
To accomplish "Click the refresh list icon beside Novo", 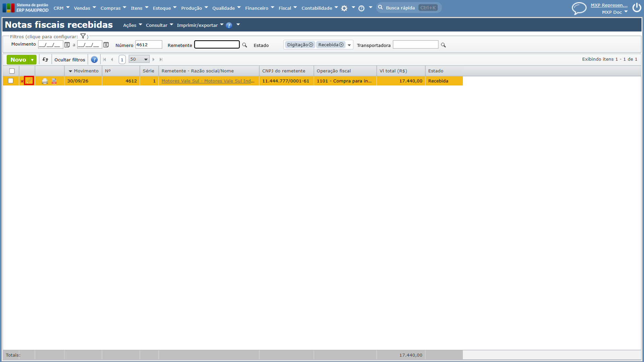I will click(45, 60).
